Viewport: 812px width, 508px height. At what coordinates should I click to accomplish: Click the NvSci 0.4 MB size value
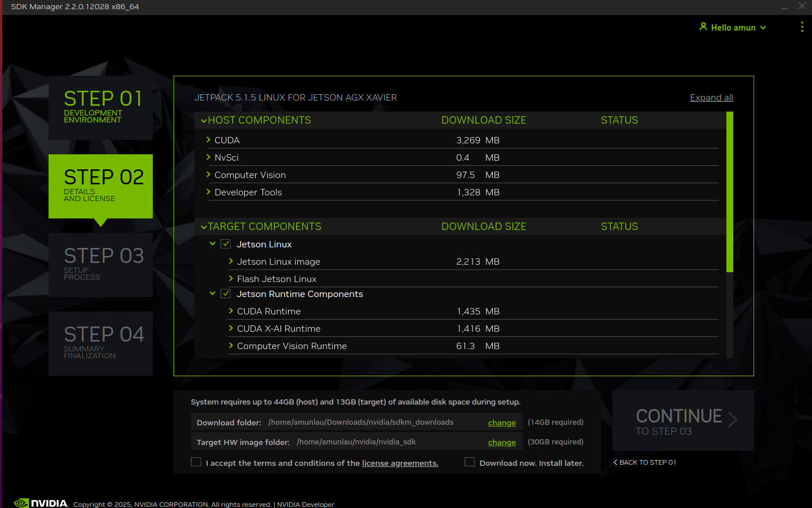(478, 157)
